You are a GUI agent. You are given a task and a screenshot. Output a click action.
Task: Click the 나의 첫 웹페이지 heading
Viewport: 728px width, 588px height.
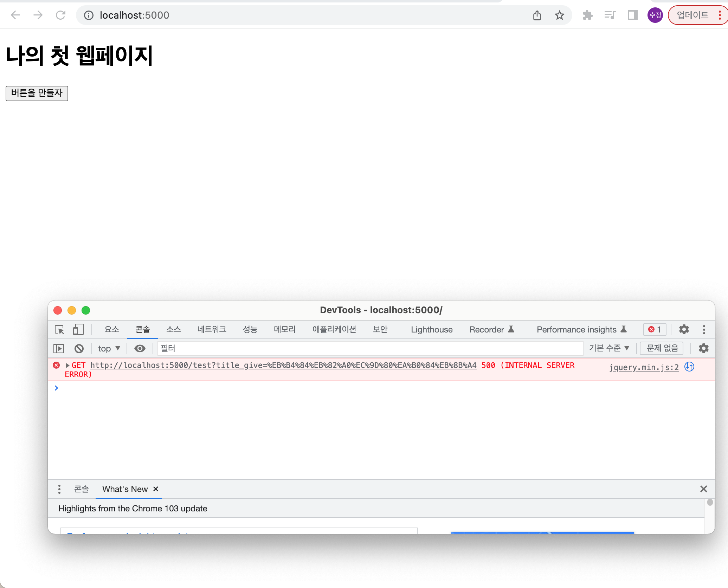click(x=79, y=56)
